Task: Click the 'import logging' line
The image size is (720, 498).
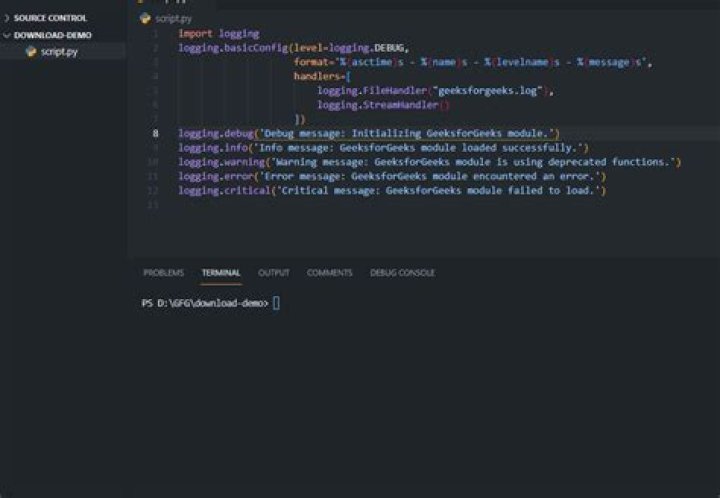Action: 219,34
